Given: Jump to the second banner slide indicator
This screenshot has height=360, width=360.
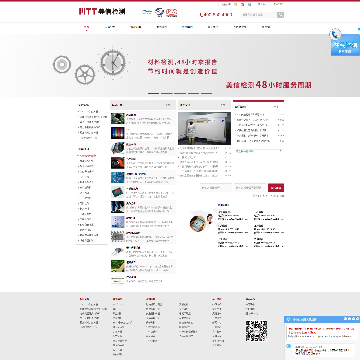Looking at the screenshot, I should point(167,93).
